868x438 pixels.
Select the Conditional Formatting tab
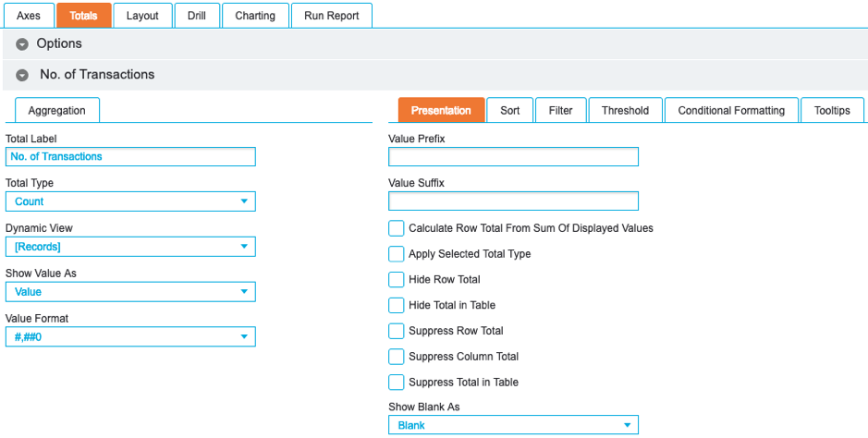[731, 111]
